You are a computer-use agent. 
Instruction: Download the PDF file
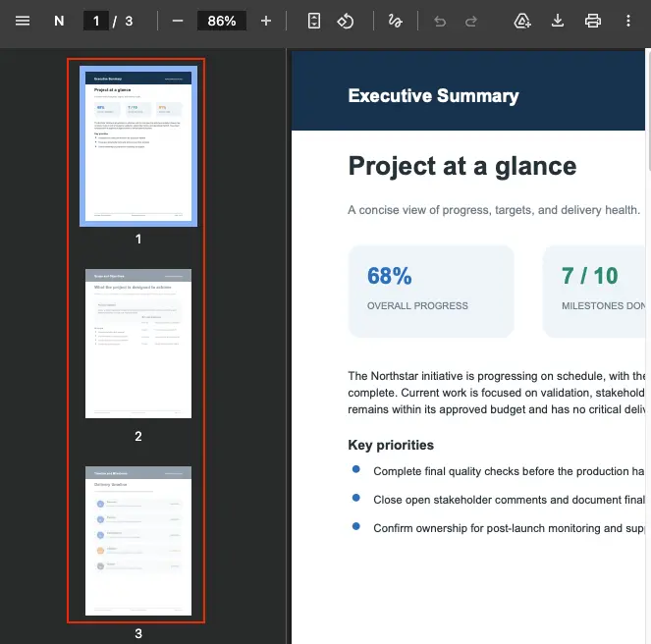(557, 21)
